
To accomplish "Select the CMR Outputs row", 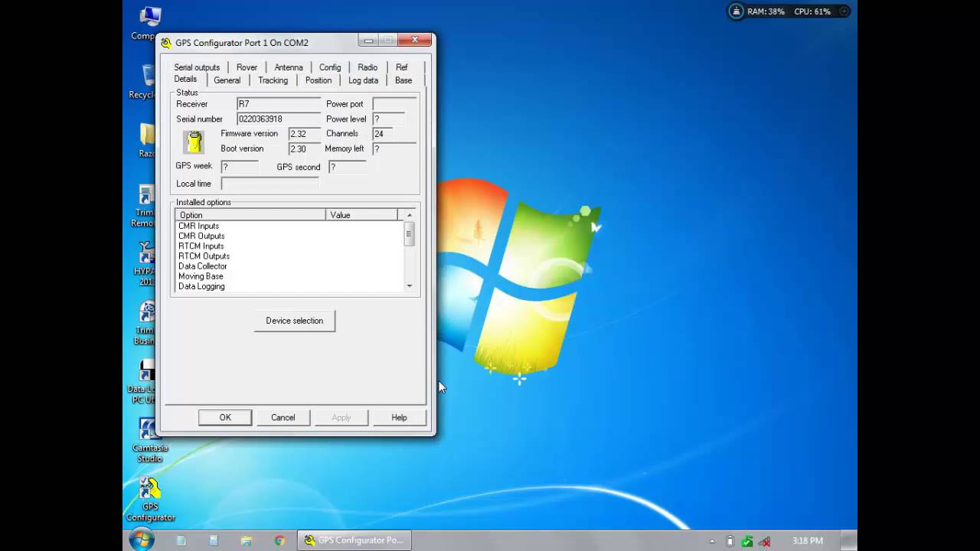I will pyautogui.click(x=289, y=236).
